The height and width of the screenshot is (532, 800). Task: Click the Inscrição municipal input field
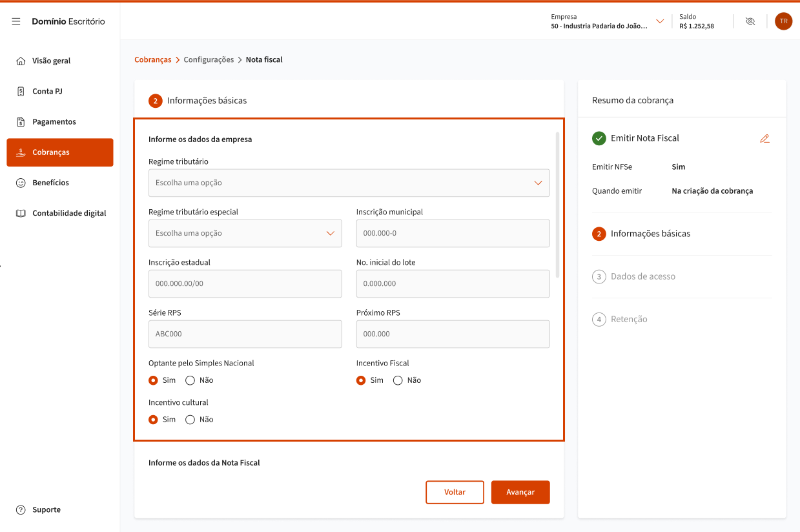(453, 233)
